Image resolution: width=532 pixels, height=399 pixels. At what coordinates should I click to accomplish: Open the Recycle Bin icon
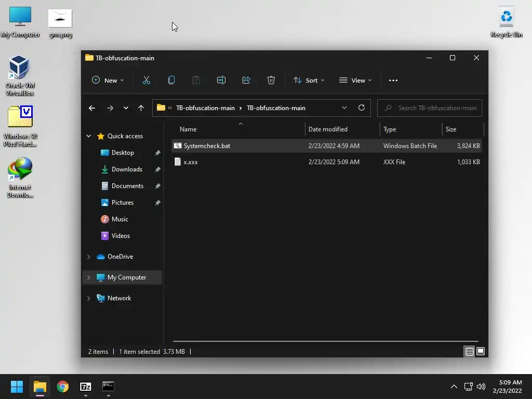506,21
